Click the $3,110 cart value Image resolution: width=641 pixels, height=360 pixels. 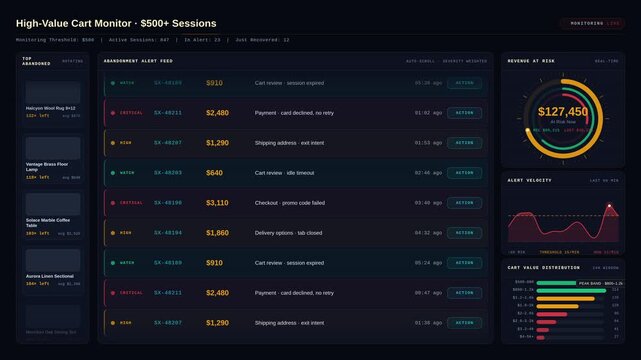tap(217, 203)
